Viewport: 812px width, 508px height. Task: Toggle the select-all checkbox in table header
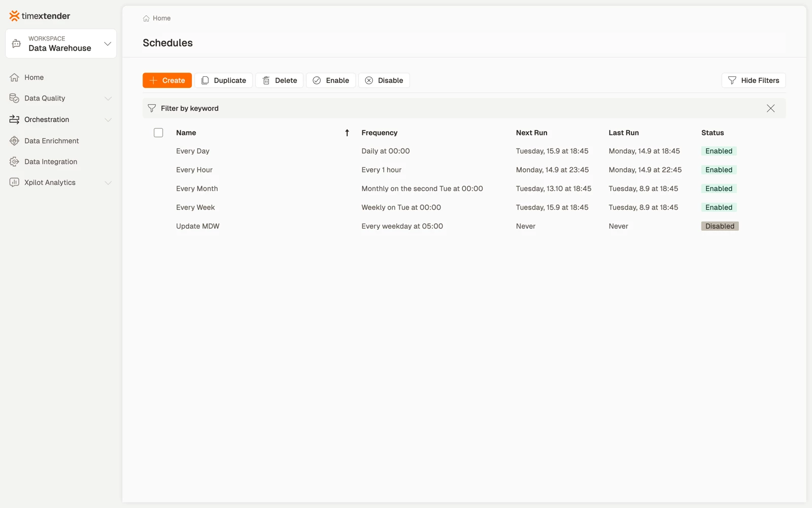pyautogui.click(x=158, y=133)
